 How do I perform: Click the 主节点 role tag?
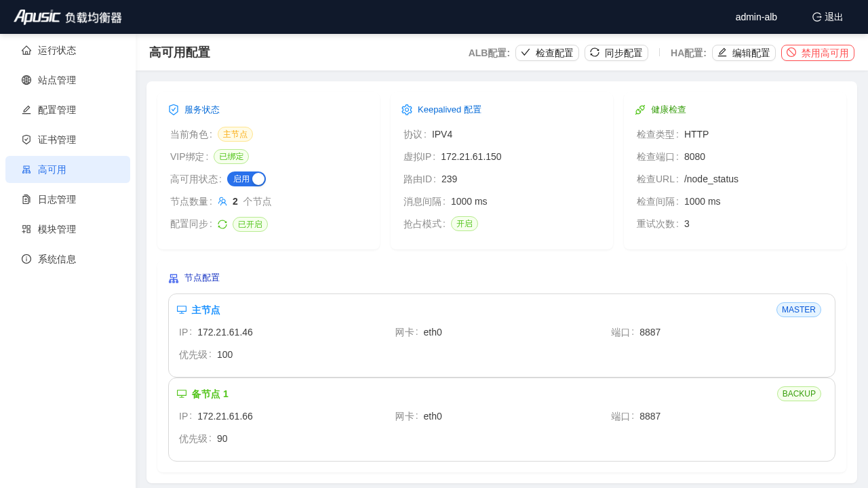pos(235,134)
